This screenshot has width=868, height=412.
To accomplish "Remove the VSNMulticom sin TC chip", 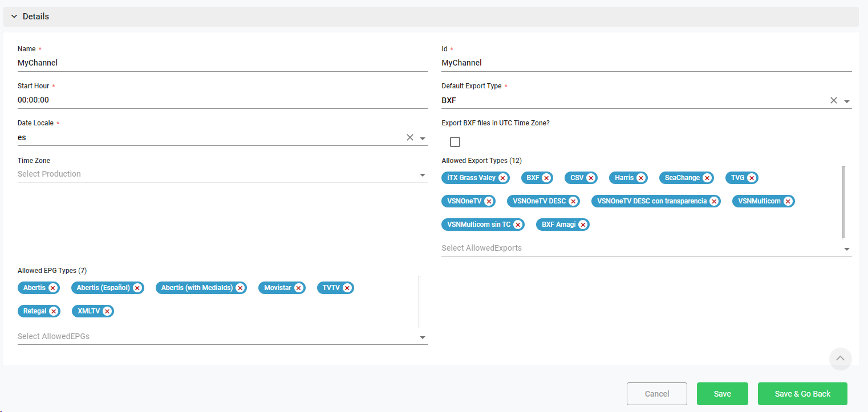I will click(x=518, y=225).
